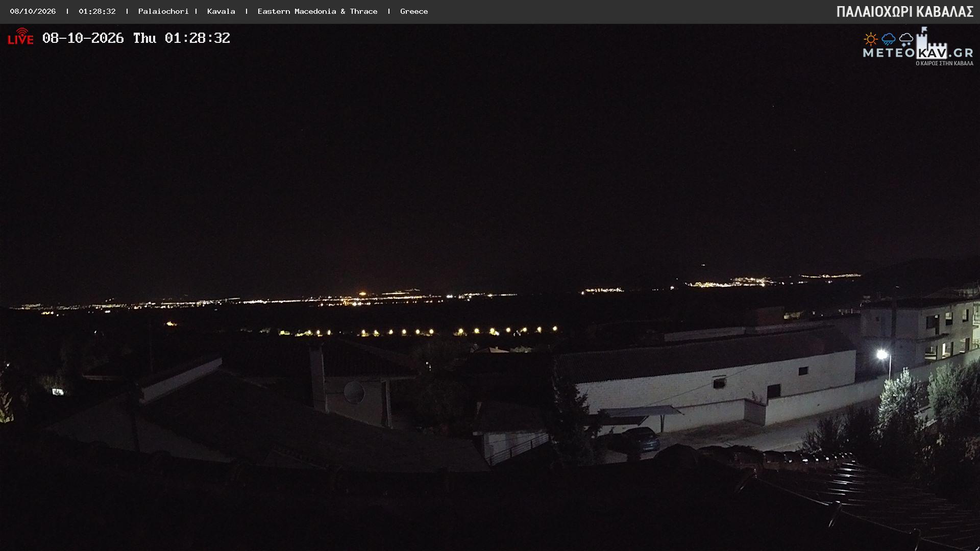Viewport: 980px width, 551px height.
Task: Click the Greece label in top bar
Action: (414, 11)
